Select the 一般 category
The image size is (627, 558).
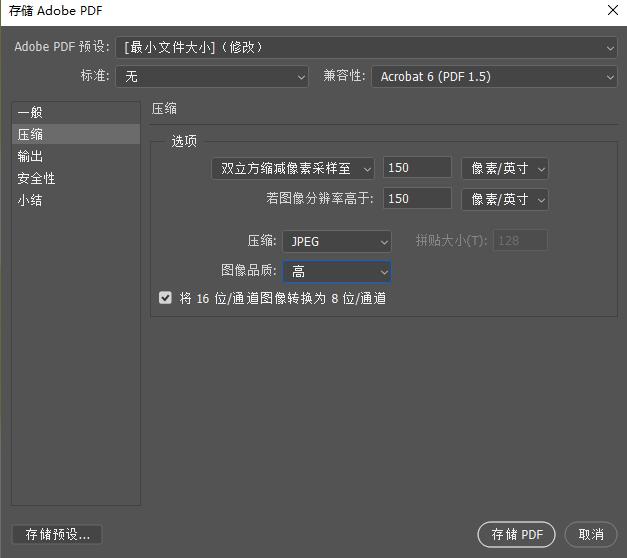[31, 113]
